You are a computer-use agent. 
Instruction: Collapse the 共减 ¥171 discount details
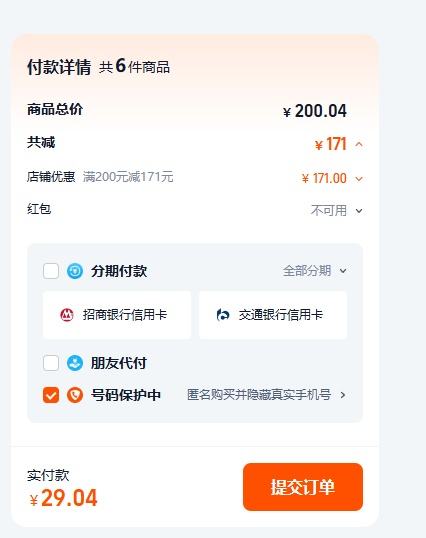(359, 144)
